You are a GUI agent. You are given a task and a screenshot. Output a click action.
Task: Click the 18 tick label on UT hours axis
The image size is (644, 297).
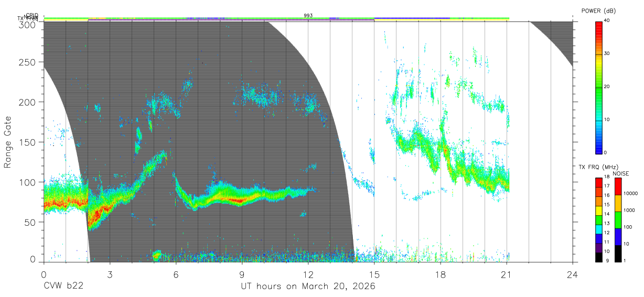coord(441,273)
